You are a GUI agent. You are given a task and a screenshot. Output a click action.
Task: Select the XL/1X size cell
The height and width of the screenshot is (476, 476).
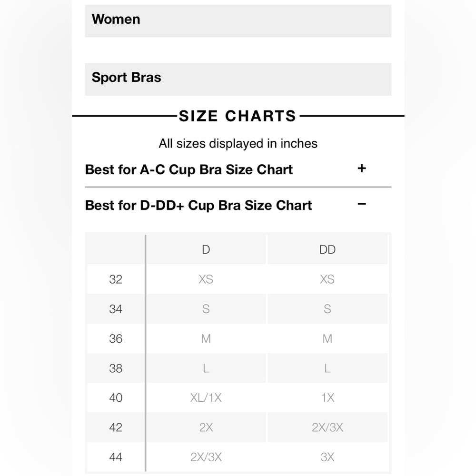(x=206, y=397)
